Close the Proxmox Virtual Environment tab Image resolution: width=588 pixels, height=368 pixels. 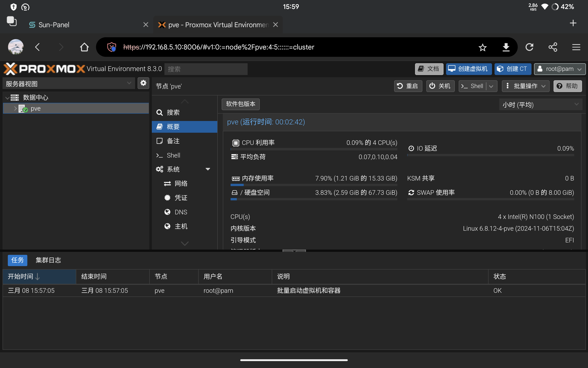276,25
